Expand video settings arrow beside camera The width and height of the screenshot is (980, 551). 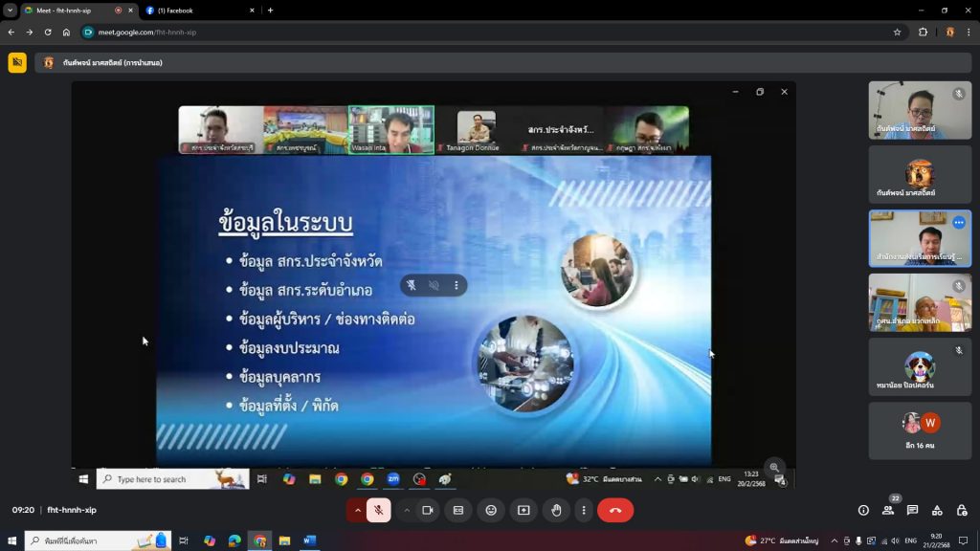click(x=407, y=511)
